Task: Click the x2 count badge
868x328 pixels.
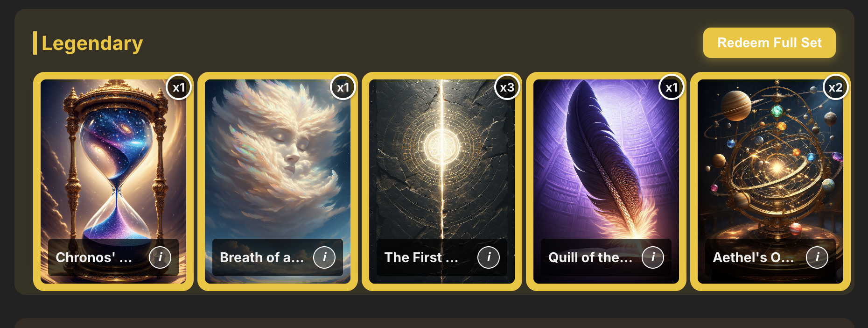Action: [836, 87]
